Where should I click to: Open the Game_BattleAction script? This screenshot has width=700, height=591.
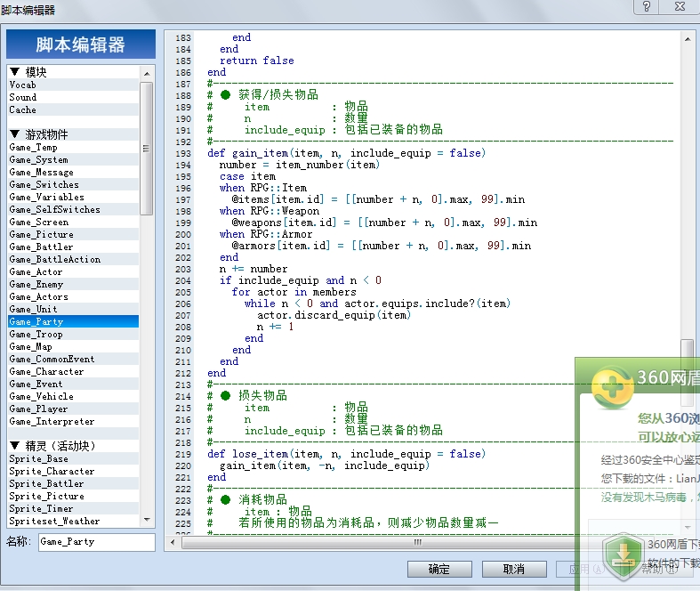73,260
